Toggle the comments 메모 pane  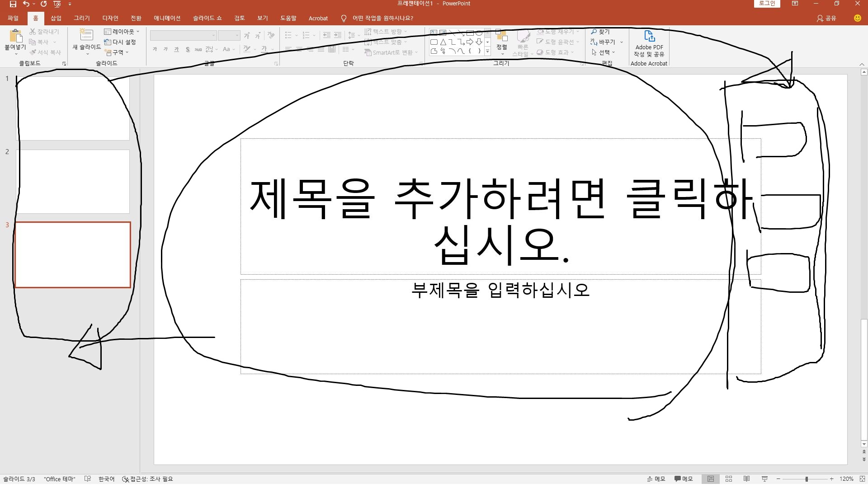pyautogui.click(x=684, y=479)
